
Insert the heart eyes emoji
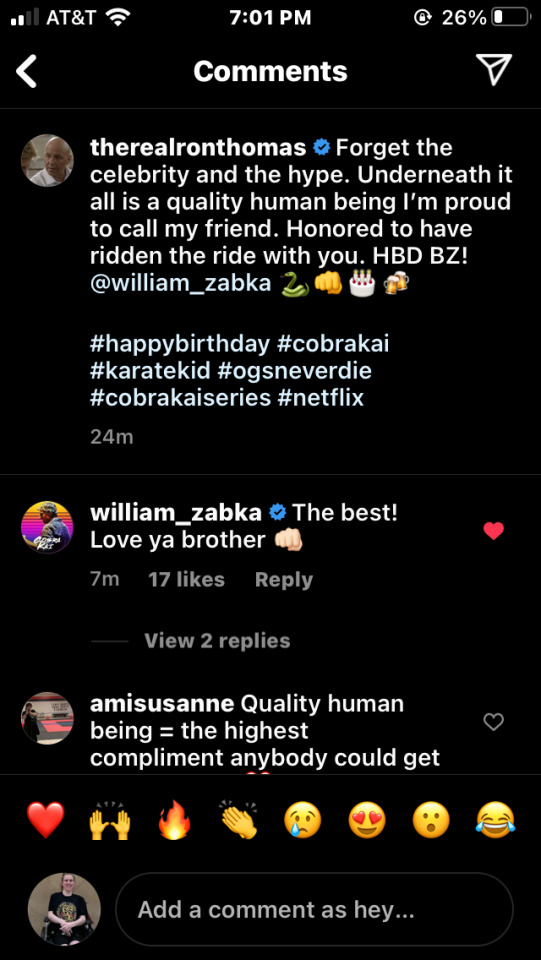(367, 820)
